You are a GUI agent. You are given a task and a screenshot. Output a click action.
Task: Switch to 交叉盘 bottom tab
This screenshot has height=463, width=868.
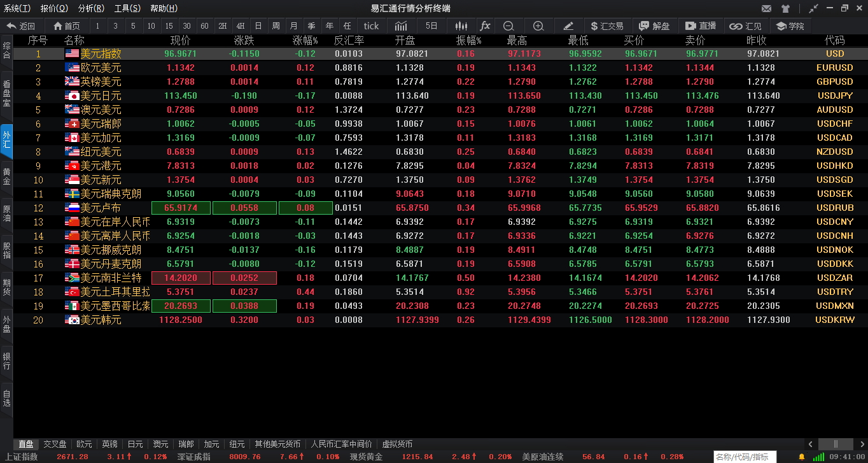55,444
